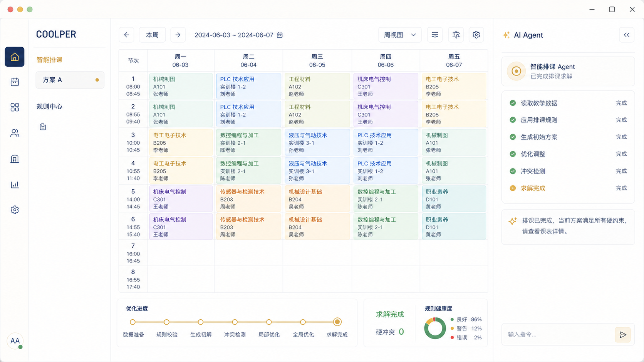Open 规则中心 in sidebar
This screenshot has height=362, width=644.
(x=49, y=107)
